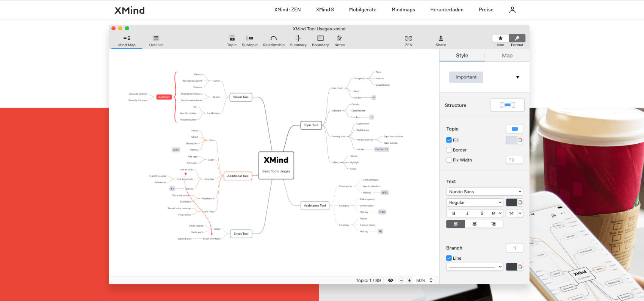Open text case M dropdown

click(496, 213)
